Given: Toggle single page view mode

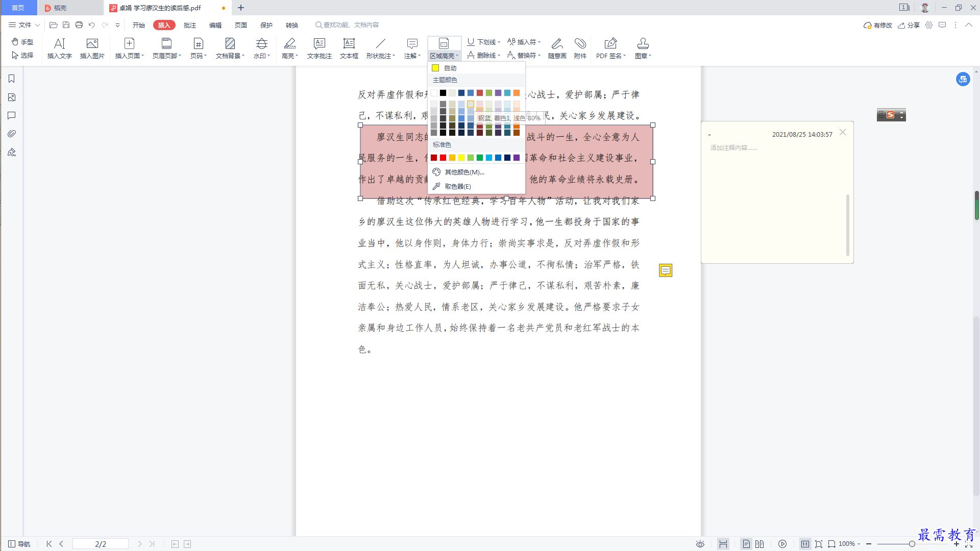Looking at the screenshot, I should click(746, 544).
